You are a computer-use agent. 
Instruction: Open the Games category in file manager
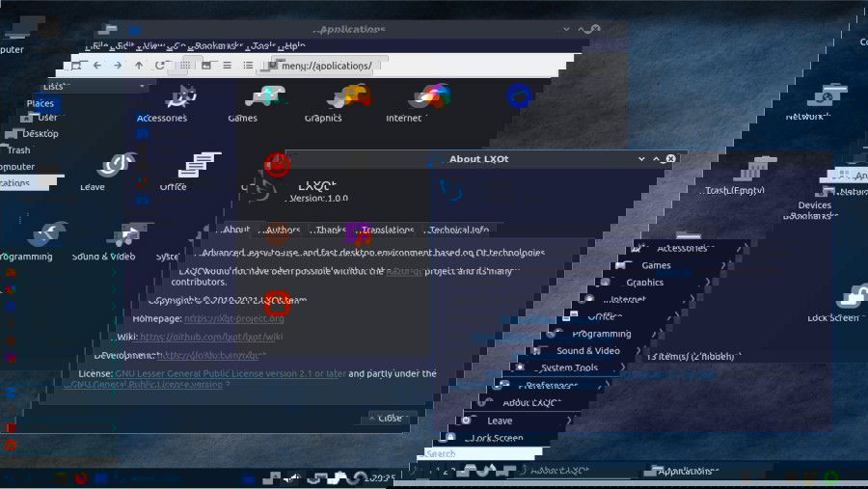point(258,104)
